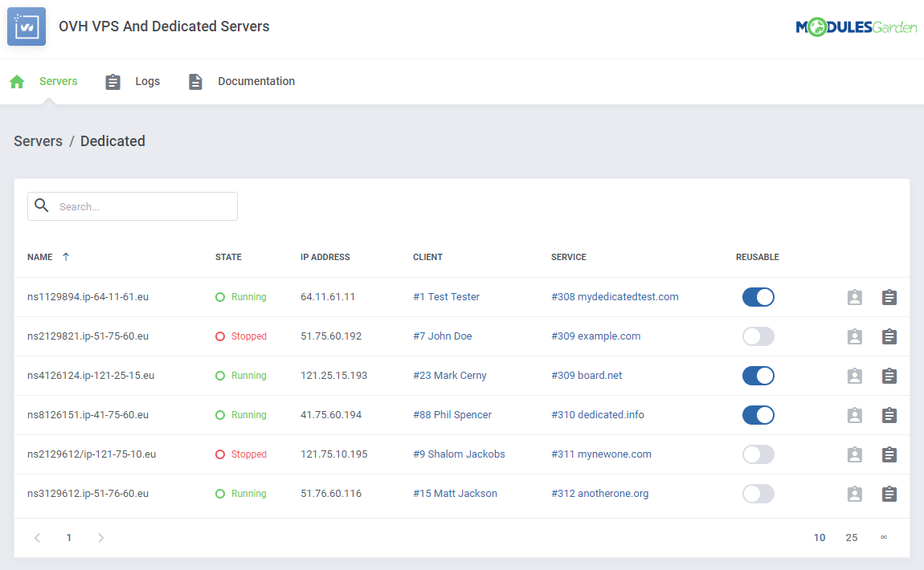Open client #1 Test Tester link

[446, 296]
